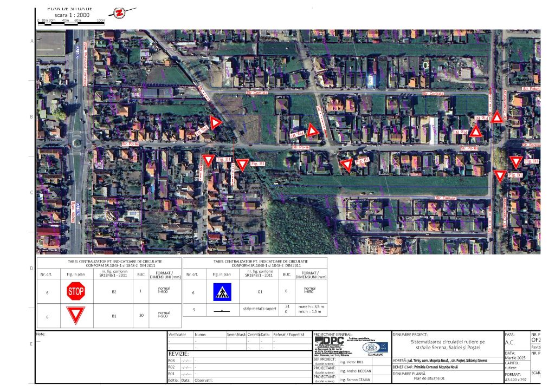
Task: Click the 'ing. Andrei DEDEAN' name cell
Action: (355, 371)
